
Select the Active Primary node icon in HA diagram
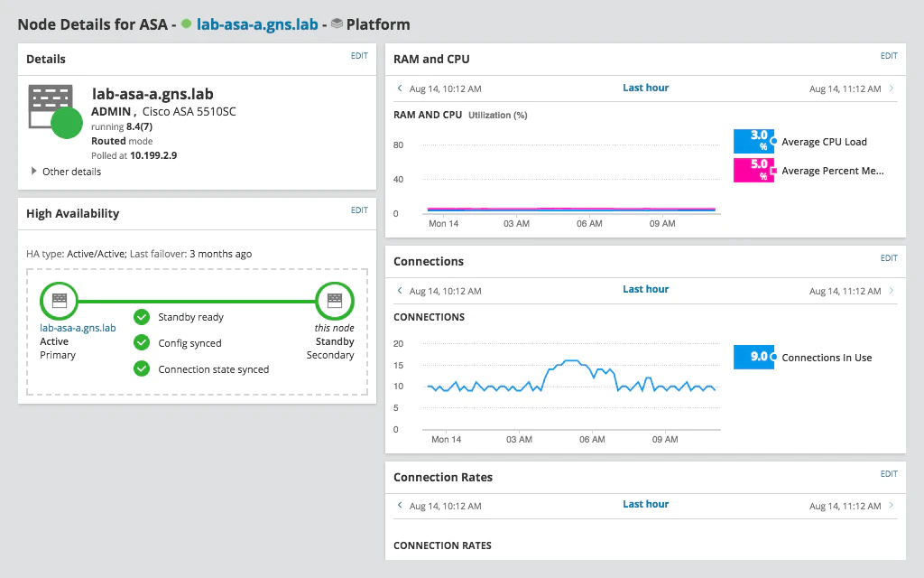(59, 301)
